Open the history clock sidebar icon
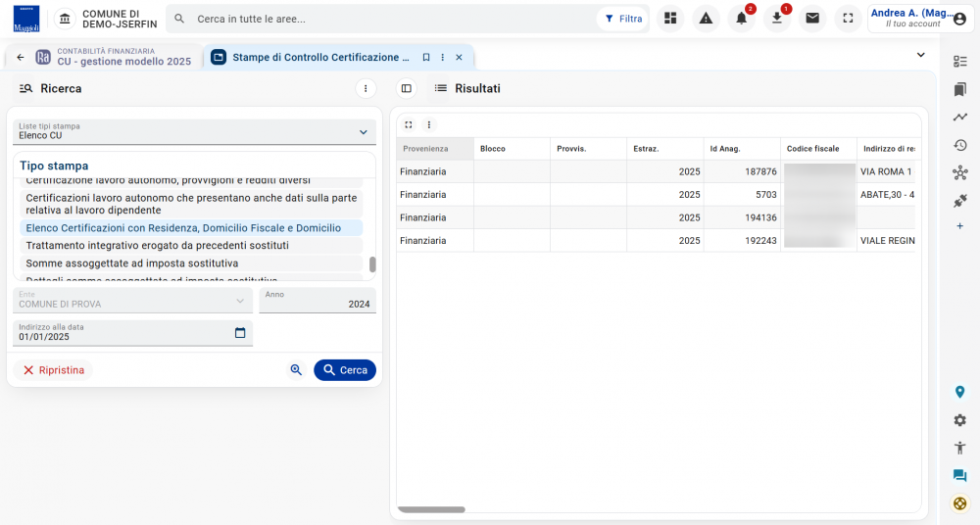Image resolution: width=980 pixels, height=525 pixels. (x=960, y=145)
